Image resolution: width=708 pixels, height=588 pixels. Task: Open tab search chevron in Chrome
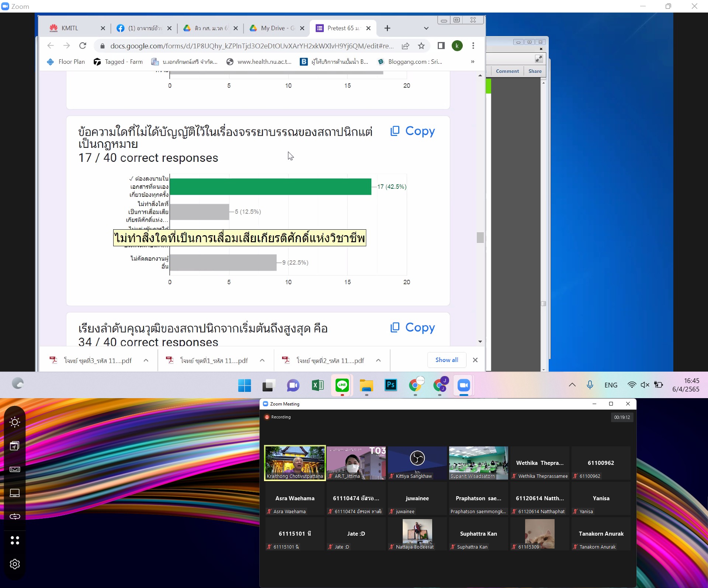coord(426,28)
